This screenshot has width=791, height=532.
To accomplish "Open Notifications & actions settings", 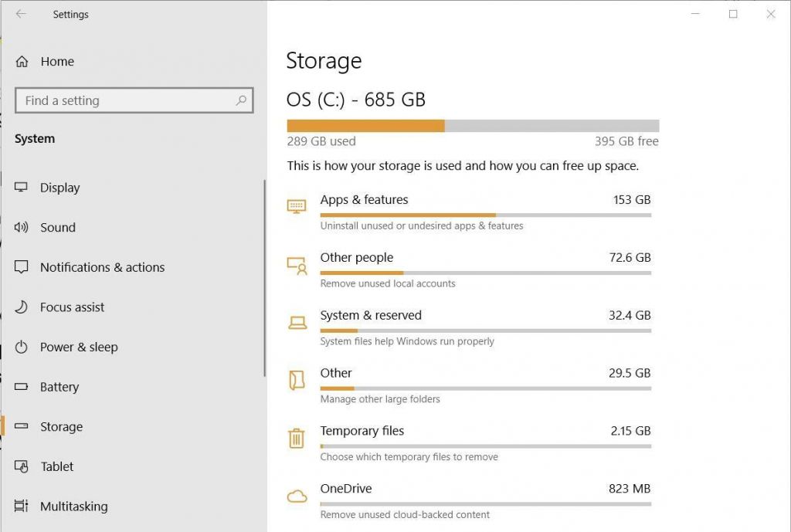I will click(101, 267).
